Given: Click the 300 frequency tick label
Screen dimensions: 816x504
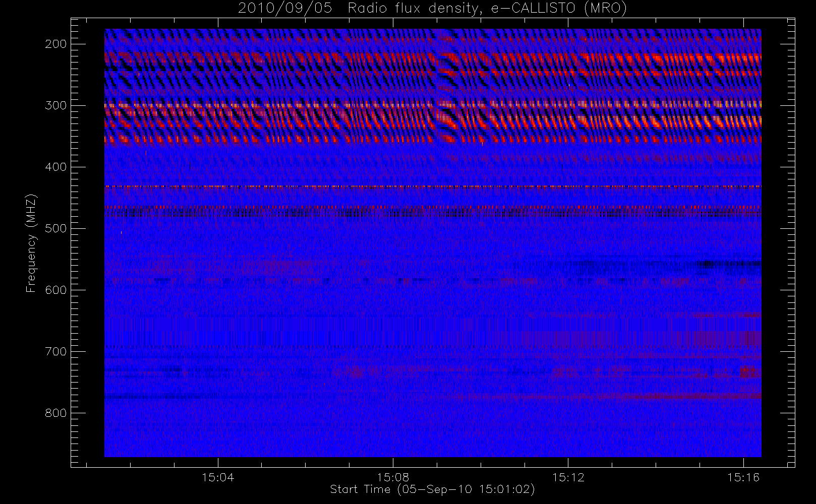Looking at the screenshot, I should click(55, 105).
